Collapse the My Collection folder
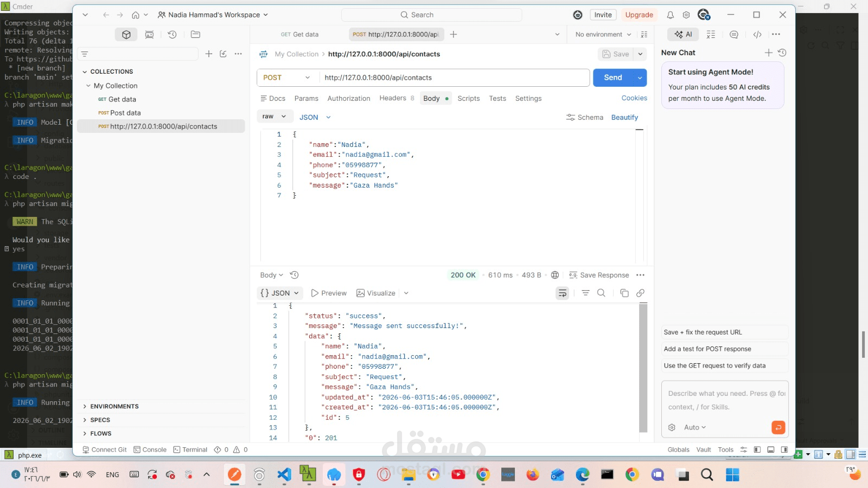Viewport: 868px width, 488px height. pos(88,86)
